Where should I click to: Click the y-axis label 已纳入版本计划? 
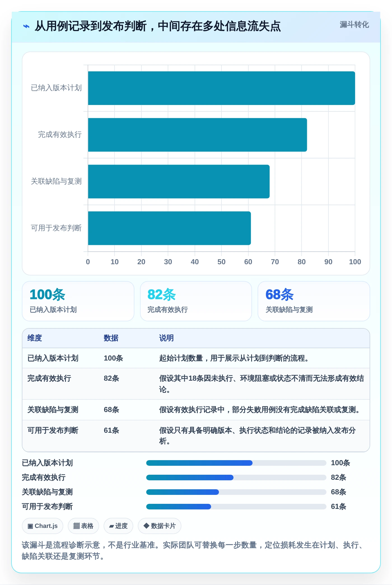[x=56, y=88]
